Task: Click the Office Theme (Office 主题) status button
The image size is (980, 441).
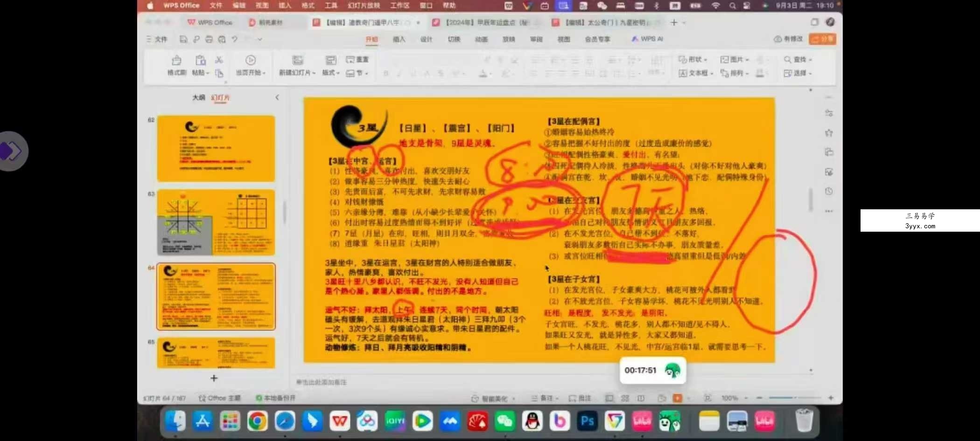Action: click(x=219, y=398)
